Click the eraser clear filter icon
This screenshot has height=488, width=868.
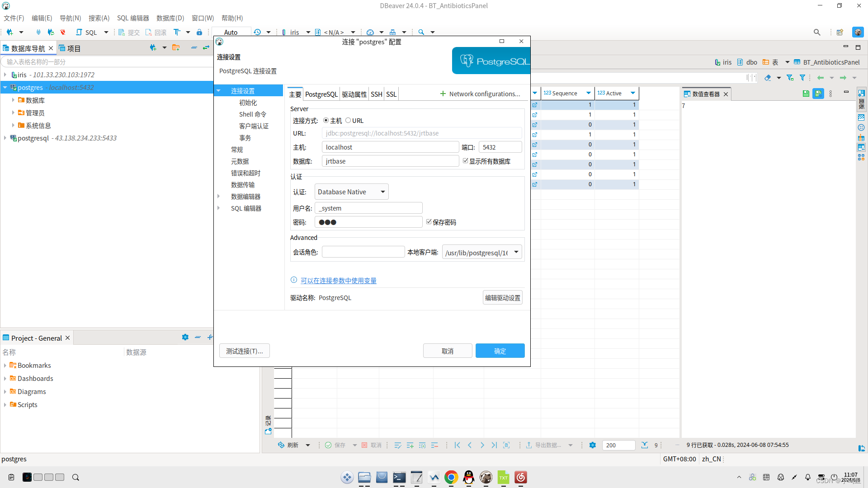768,78
